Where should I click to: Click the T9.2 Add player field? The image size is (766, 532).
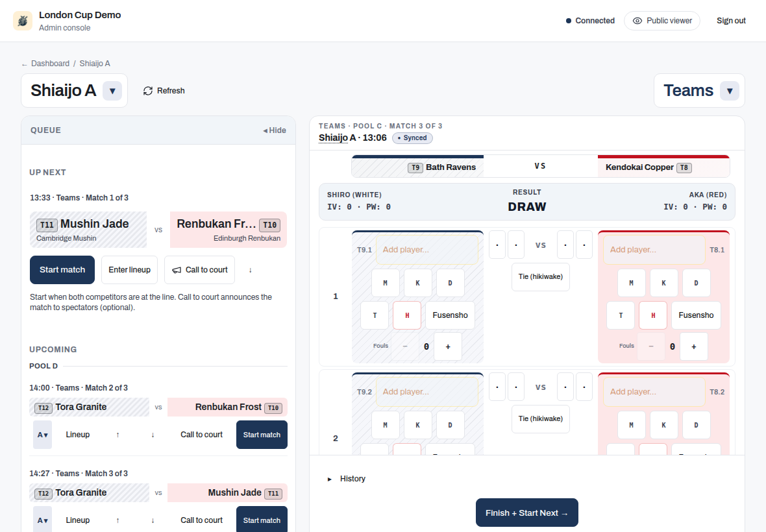click(x=427, y=391)
